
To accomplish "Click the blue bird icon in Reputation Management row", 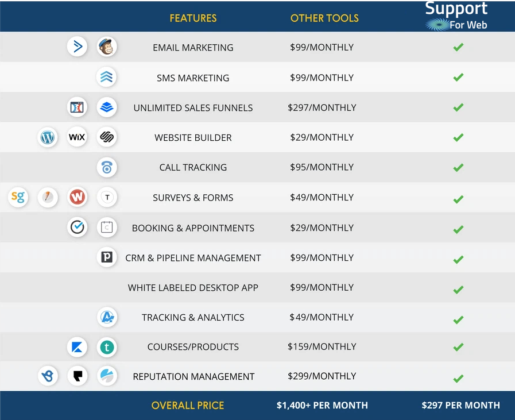I will coord(48,376).
